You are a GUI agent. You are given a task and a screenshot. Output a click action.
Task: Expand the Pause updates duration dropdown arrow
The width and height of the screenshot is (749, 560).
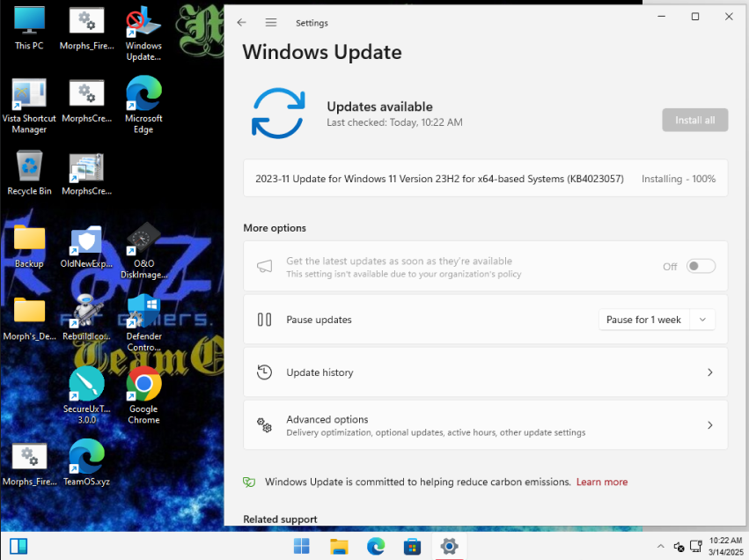point(702,320)
